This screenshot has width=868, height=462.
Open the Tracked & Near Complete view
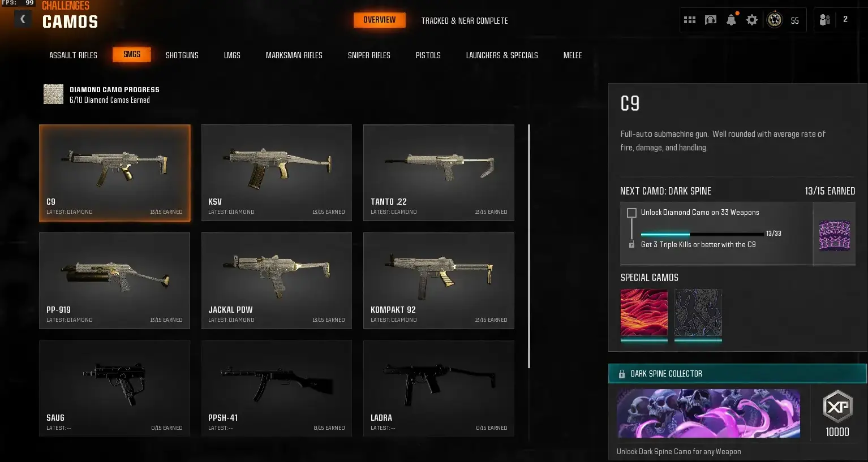click(x=465, y=20)
